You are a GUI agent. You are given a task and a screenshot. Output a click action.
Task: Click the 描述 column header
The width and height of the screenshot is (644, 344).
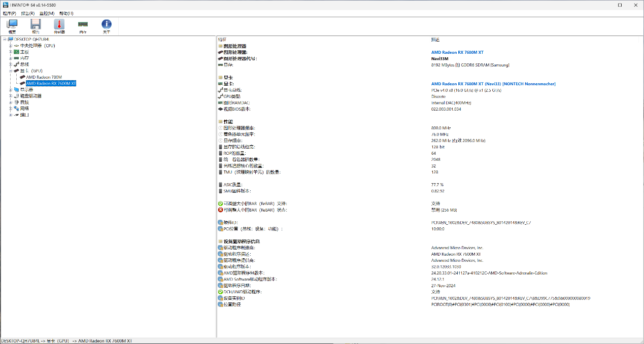(435, 40)
